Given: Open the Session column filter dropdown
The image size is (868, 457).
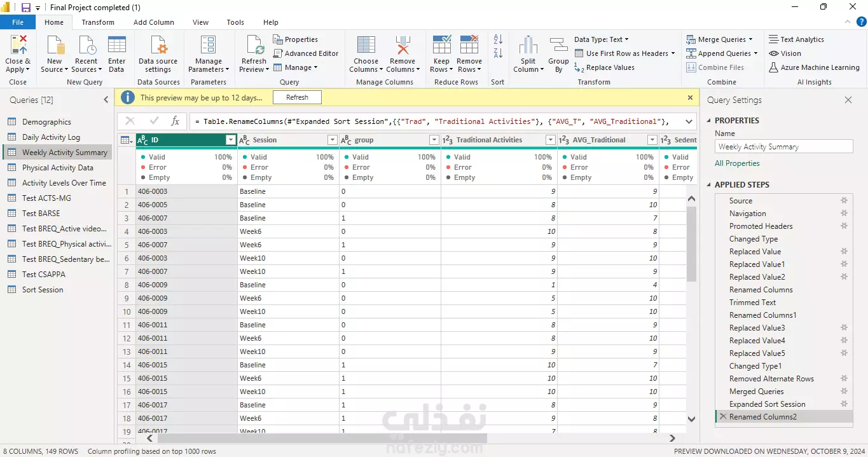Looking at the screenshot, I should click(332, 140).
